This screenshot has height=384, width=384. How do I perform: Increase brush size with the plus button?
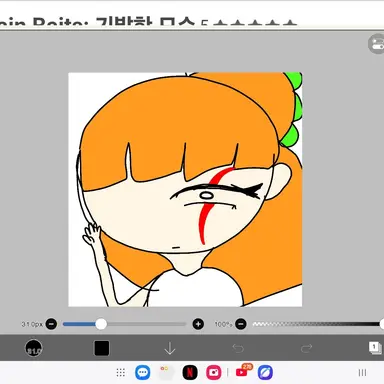tap(198, 324)
